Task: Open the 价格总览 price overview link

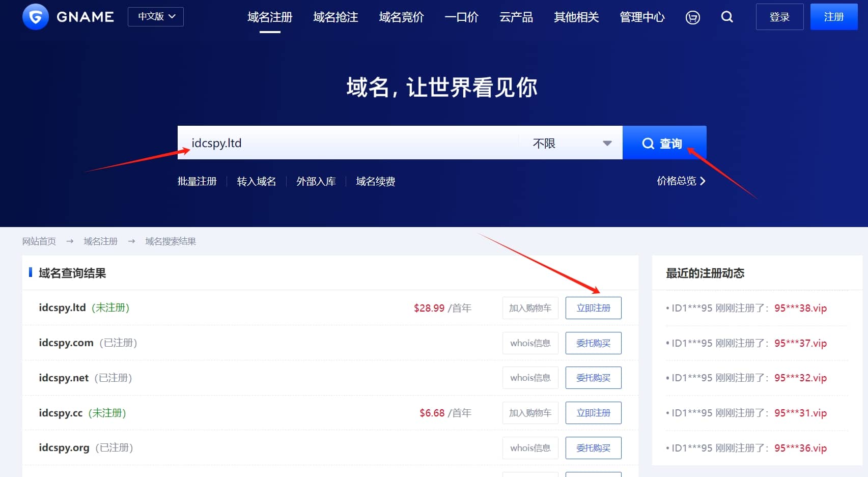Action: tap(681, 181)
